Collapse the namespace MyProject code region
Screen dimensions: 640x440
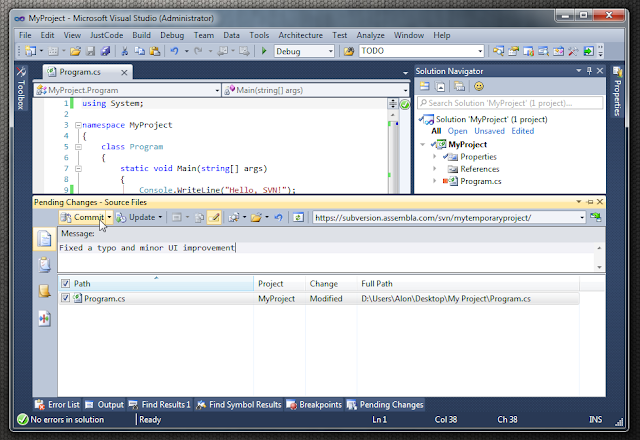[78, 125]
